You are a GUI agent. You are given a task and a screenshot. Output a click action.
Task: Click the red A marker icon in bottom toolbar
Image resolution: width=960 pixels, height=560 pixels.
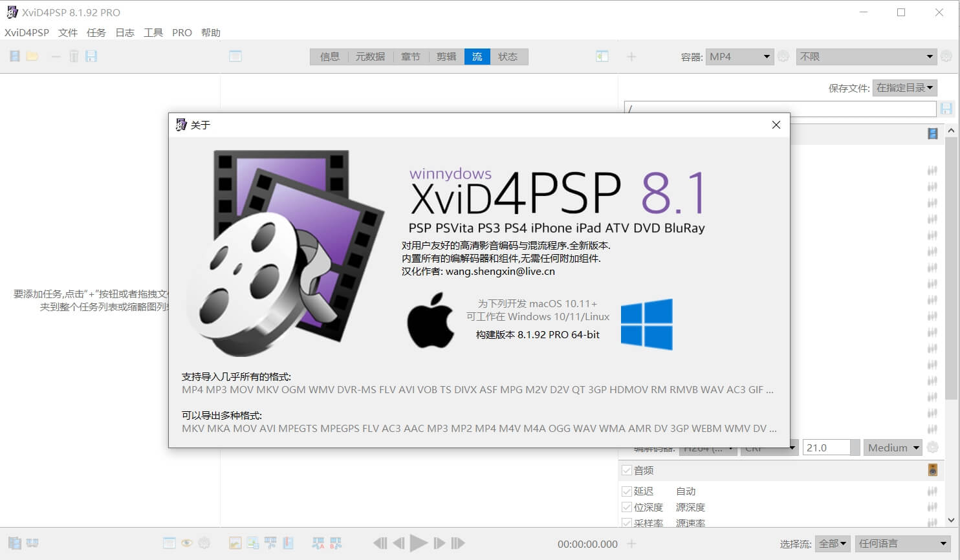pos(318,543)
